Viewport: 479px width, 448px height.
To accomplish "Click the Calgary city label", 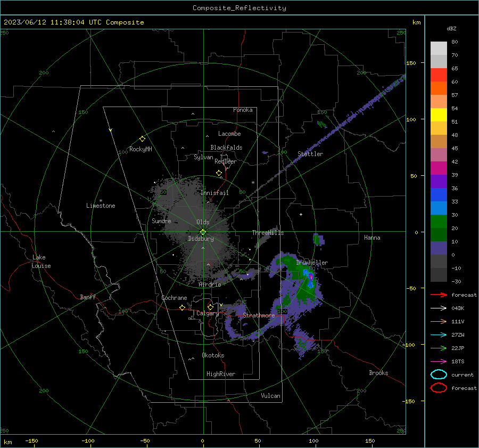I will pos(208,313).
